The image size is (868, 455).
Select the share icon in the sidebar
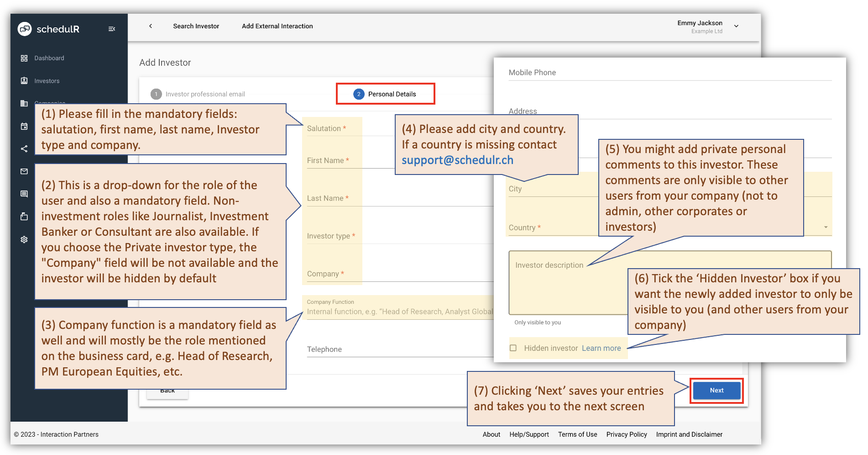tap(24, 148)
